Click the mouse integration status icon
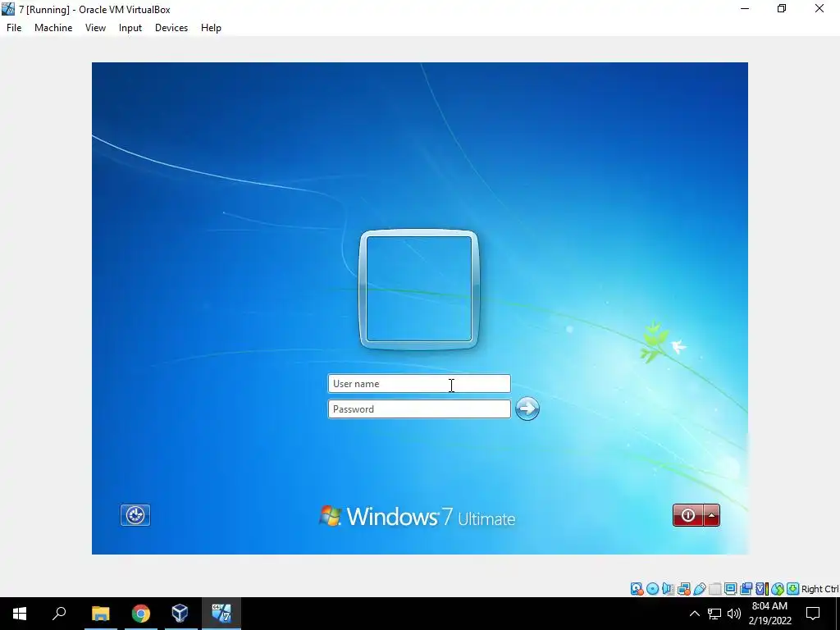Screen dimensions: 840x630 coord(778,589)
